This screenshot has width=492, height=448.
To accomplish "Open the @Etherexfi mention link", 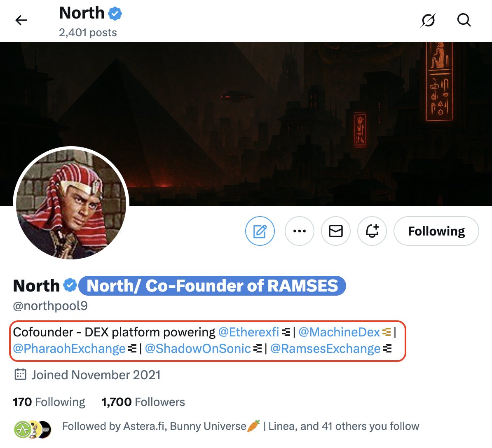I will [x=248, y=332].
